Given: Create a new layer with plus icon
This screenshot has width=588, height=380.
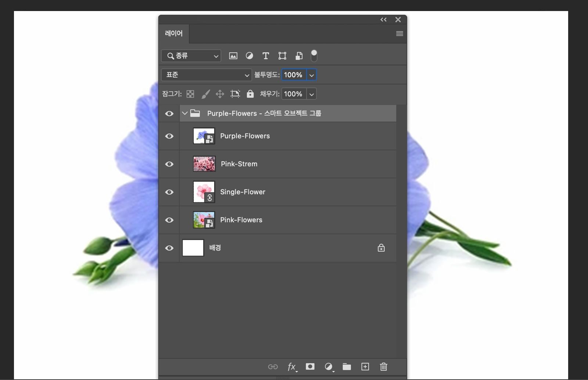Looking at the screenshot, I should (x=365, y=367).
